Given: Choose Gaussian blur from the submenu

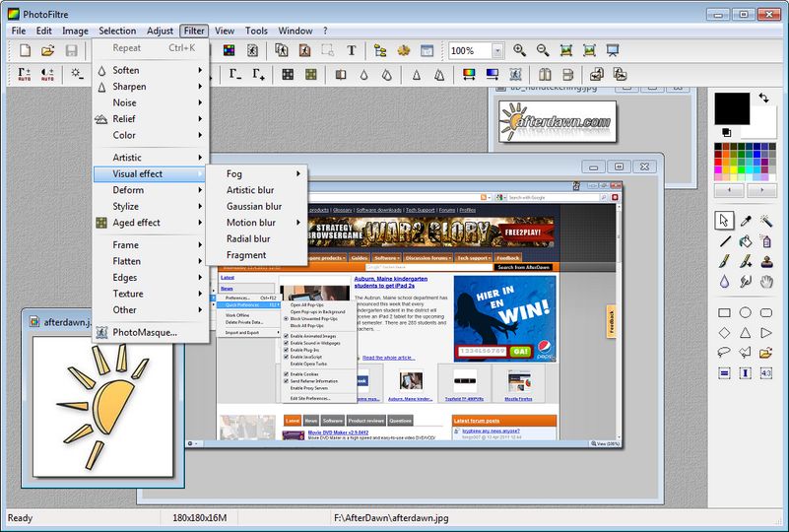Looking at the screenshot, I should (x=257, y=206).
